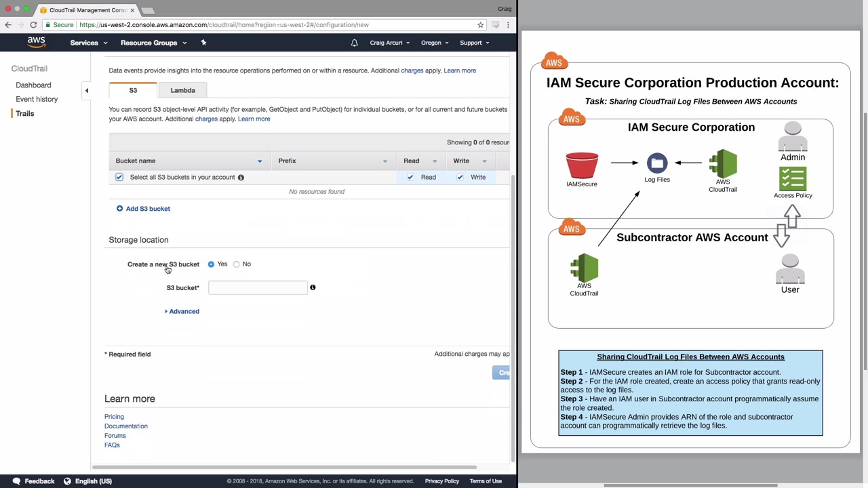Screen dimensions: 868x488
Task: Select the CloudTrail Management Console browser tab
Action: pos(87,10)
